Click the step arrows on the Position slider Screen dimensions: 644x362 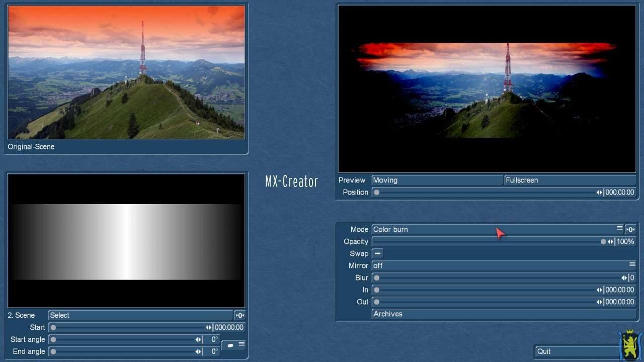pos(599,193)
